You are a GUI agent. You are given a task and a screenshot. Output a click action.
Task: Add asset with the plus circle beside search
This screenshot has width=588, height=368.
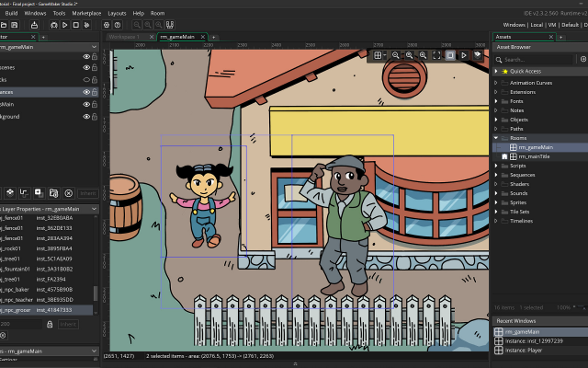[x=583, y=59]
